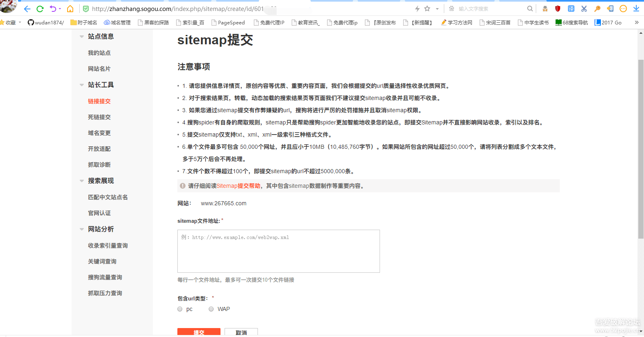This screenshot has height=337, width=644.
Task: Click the scissors screenshot icon
Action: (584, 9)
